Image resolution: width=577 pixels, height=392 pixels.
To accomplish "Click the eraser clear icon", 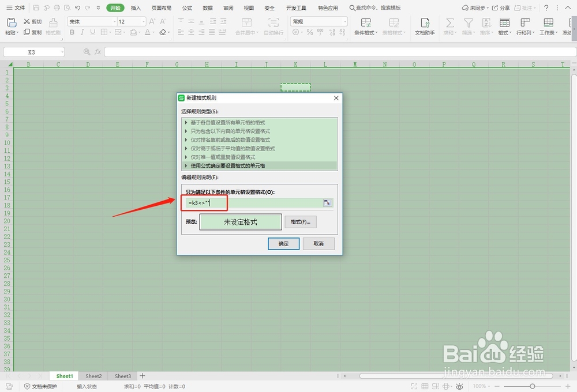I will pos(163,32).
